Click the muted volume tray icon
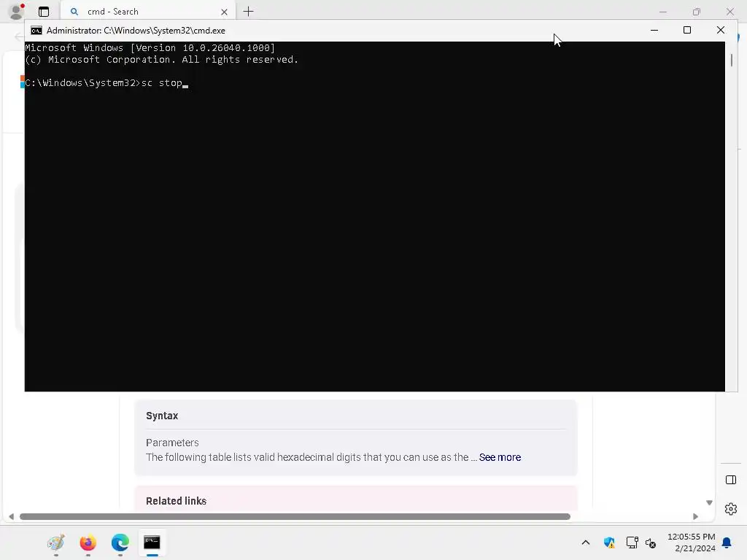The height and width of the screenshot is (560, 747). (x=651, y=542)
